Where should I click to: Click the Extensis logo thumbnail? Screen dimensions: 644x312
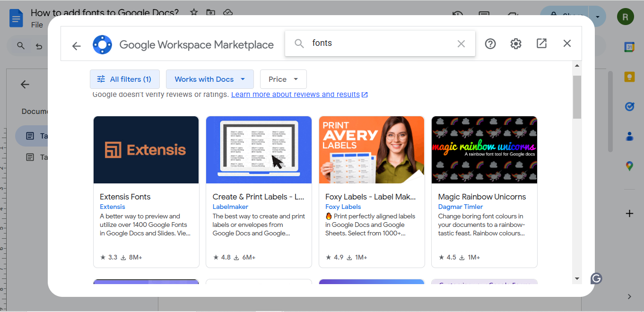[146, 150]
